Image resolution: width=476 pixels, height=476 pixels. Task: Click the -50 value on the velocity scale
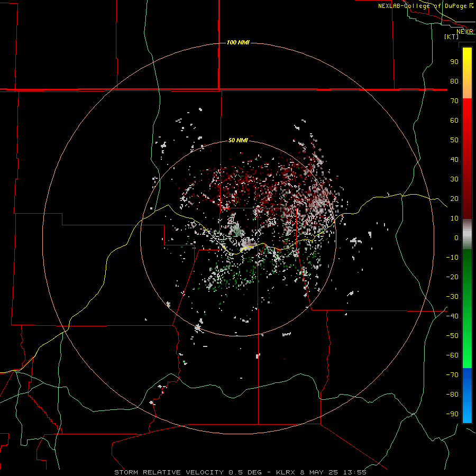(452, 336)
